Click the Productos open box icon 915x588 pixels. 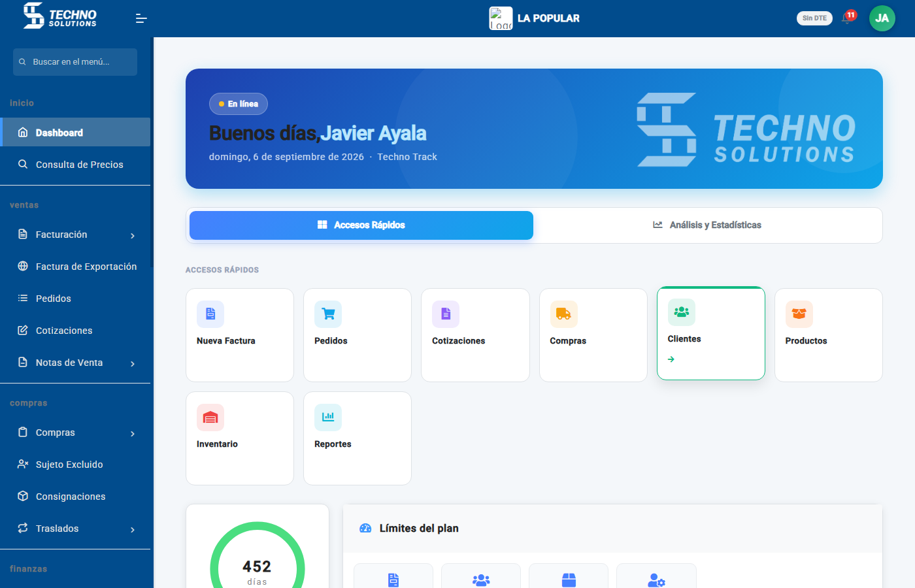coord(799,314)
